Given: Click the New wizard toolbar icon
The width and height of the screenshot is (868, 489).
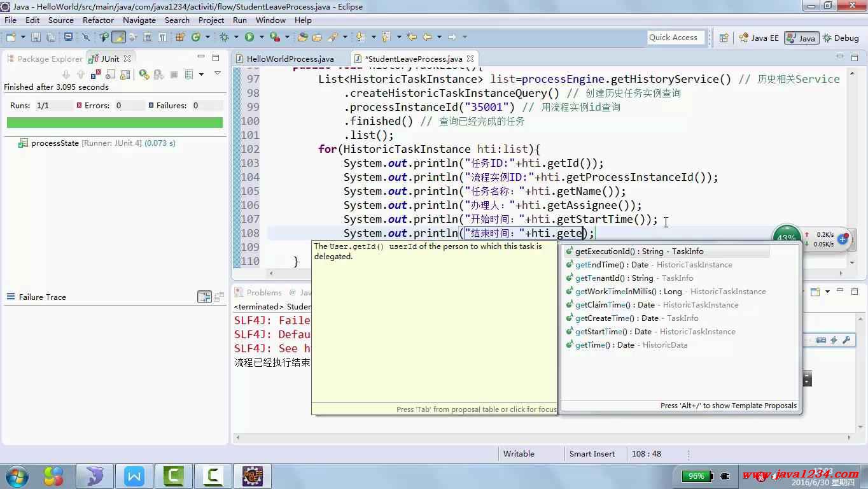Looking at the screenshot, I should coord(11,37).
